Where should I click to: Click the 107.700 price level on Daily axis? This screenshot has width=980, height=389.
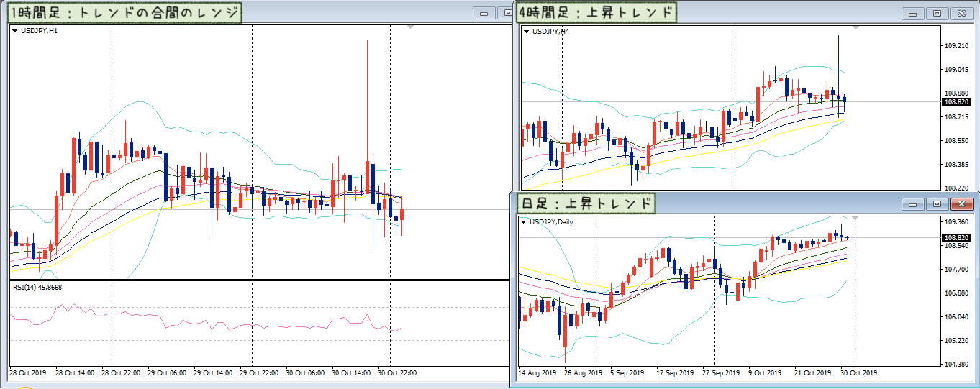(x=956, y=270)
